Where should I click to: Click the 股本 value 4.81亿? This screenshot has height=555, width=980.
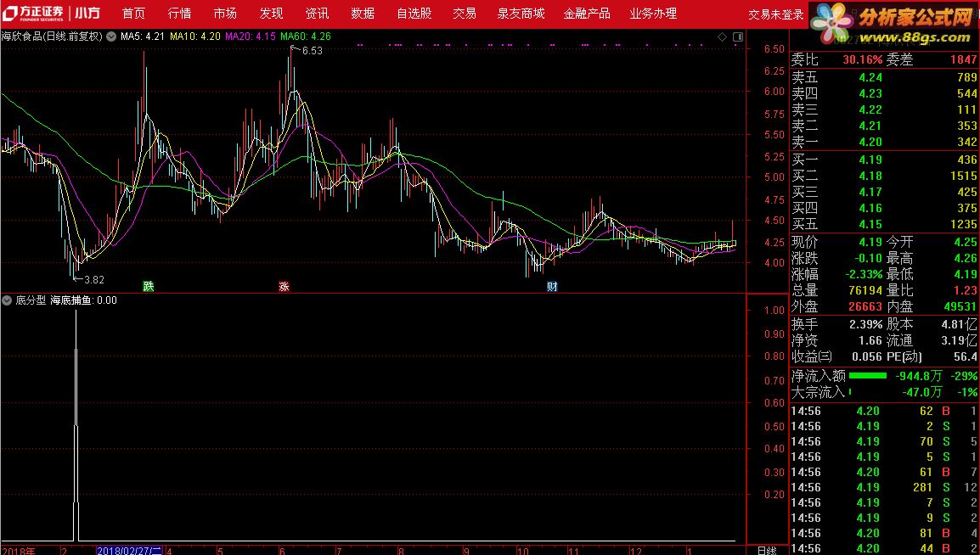(x=959, y=325)
